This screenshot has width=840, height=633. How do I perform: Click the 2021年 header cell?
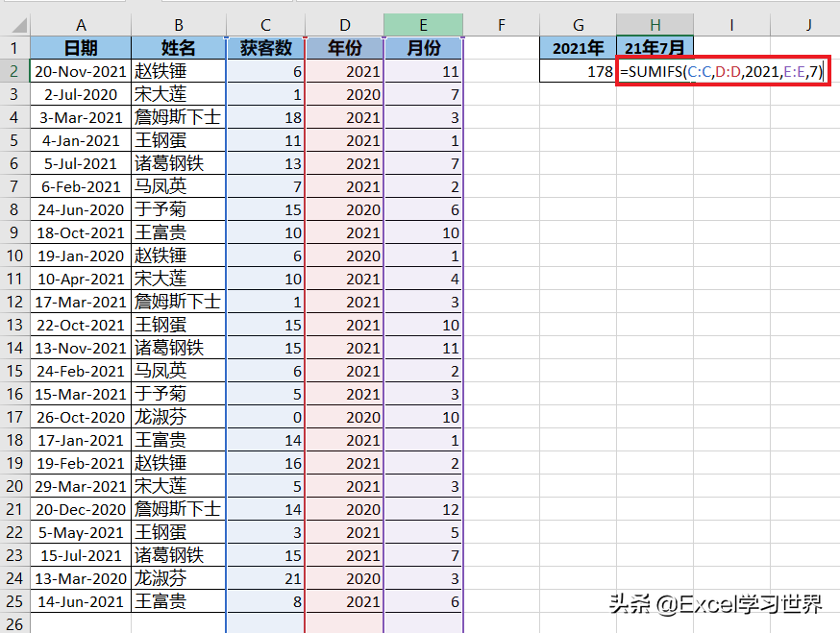[x=578, y=48]
